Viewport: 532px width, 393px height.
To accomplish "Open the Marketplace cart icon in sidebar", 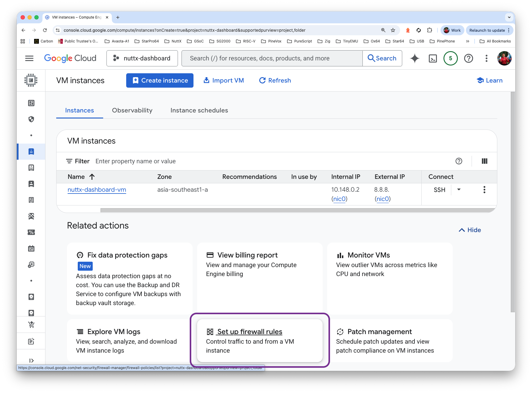I will [x=31, y=325].
